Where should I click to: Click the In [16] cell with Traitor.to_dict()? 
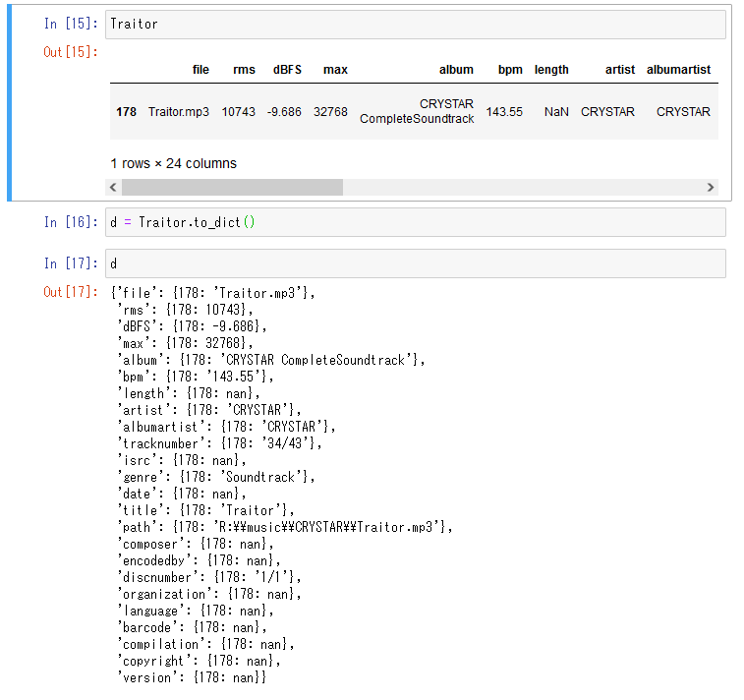click(x=415, y=222)
